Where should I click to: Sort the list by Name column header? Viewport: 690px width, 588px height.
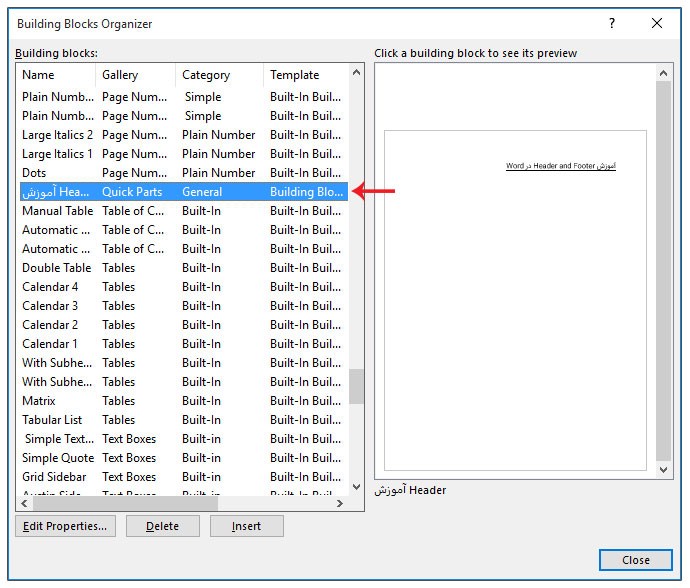[55, 75]
